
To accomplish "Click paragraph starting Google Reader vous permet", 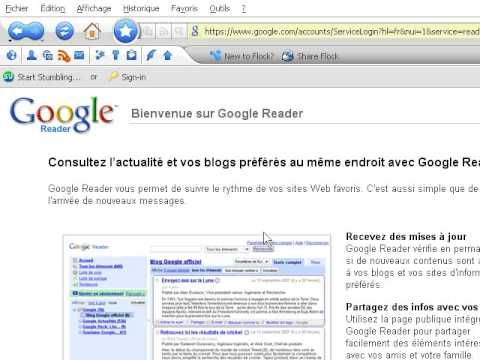I will point(264,195).
